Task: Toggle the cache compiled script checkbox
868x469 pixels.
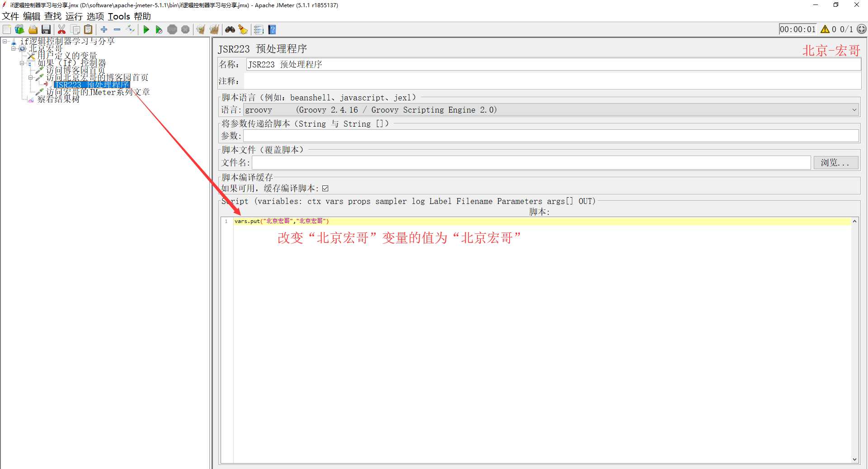Action: pyautogui.click(x=325, y=188)
